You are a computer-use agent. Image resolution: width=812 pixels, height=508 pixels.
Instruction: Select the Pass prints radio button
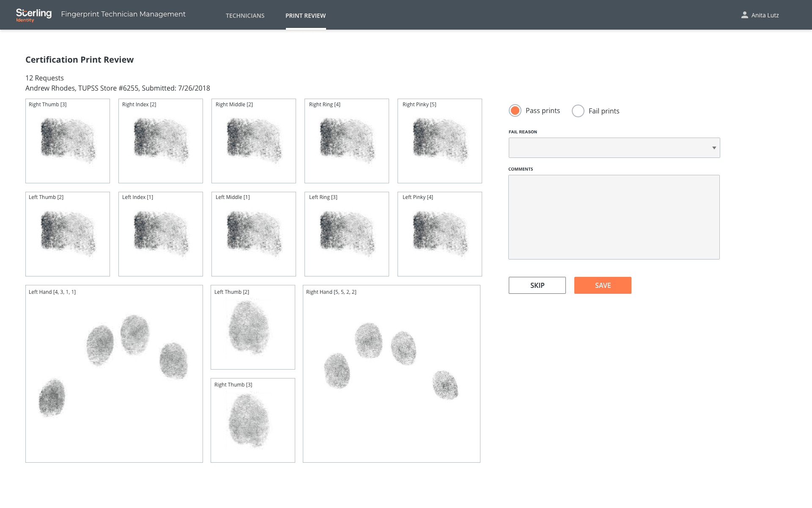pyautogui.click(x=515, y=110)
